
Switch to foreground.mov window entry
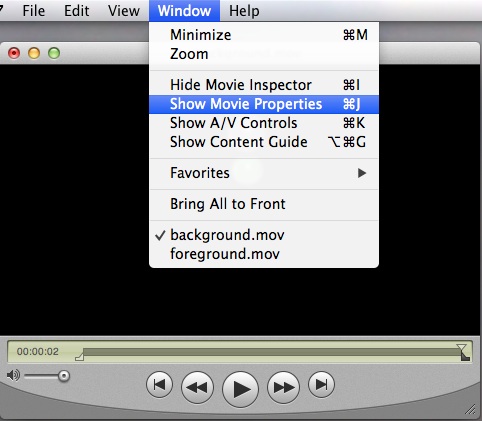(264, 254)
